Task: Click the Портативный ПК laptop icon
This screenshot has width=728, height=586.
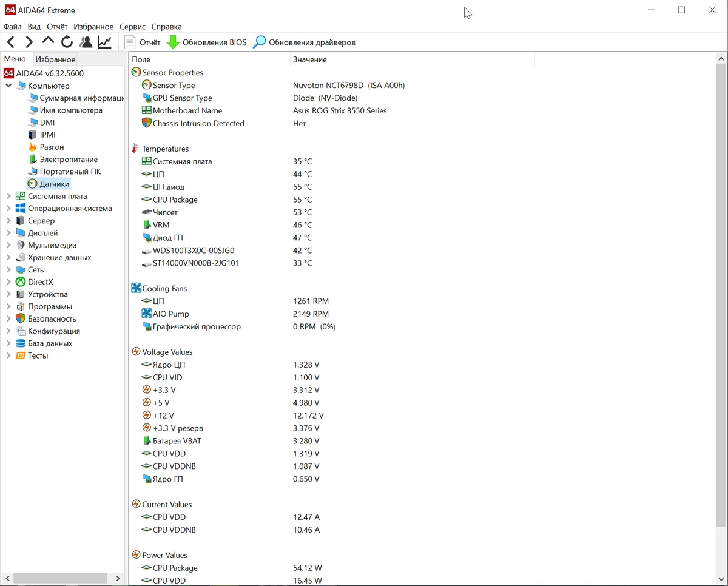Action: tap(33, 172)
